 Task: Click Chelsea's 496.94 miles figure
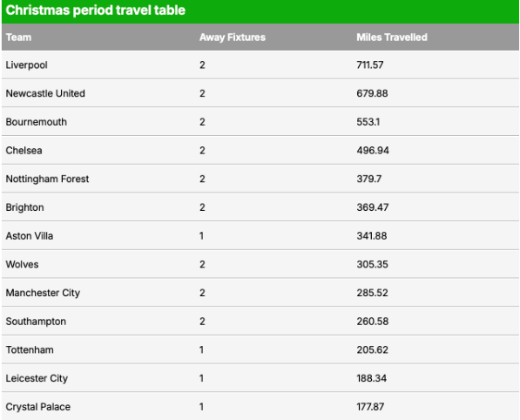pos(373,150)
